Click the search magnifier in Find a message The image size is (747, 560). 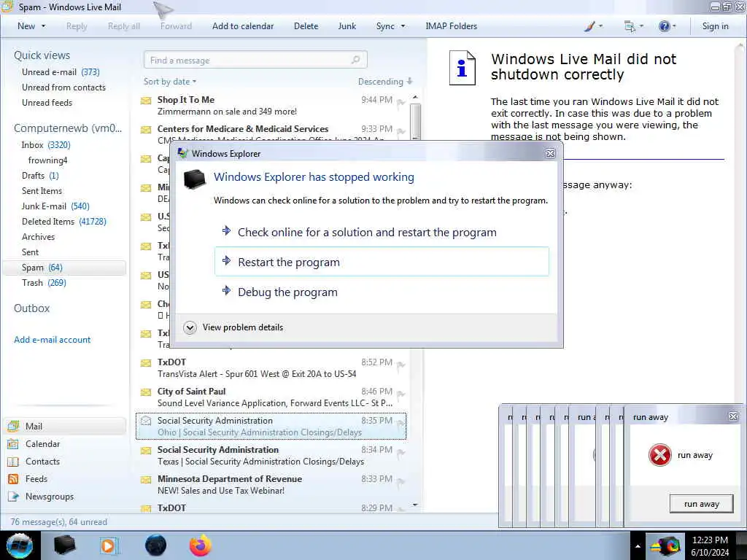(355, 60)
